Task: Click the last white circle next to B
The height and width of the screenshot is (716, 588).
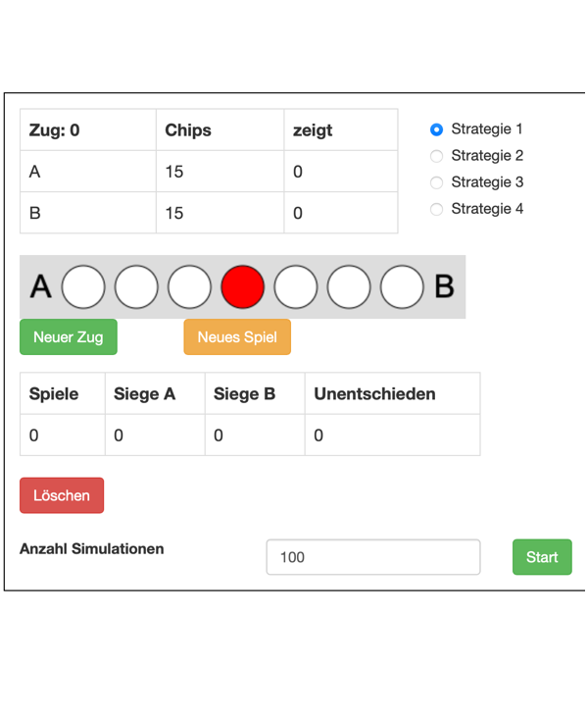Action: [x=402, y=287]
